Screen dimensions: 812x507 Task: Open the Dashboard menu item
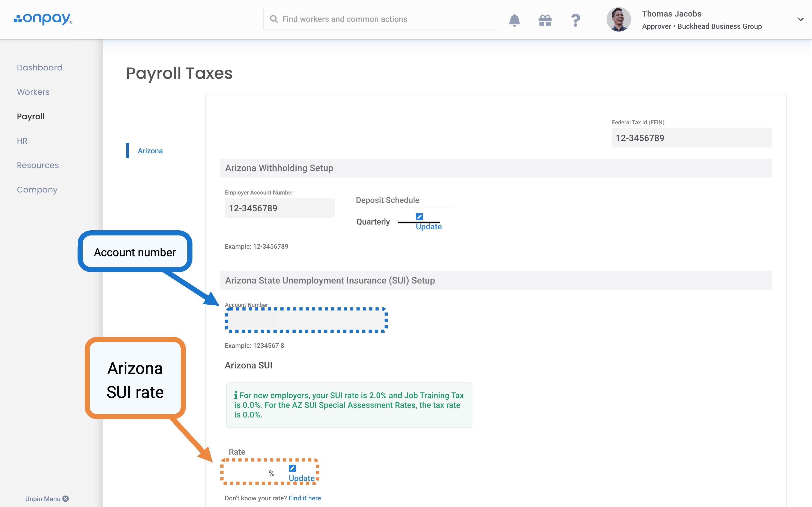(x=40, y=67)
